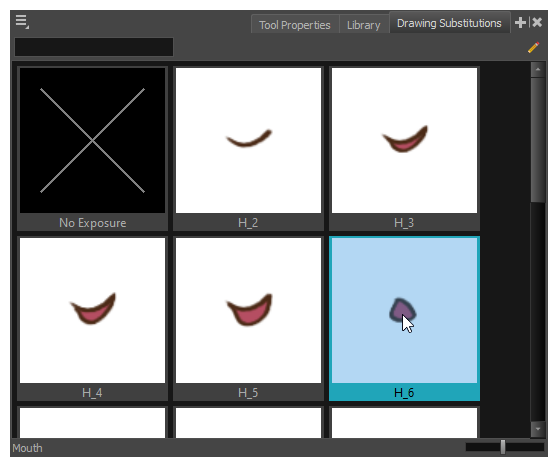Select the No Exposure thumbnail
This screenshot has width=558, height=467.
pos(93,148)
